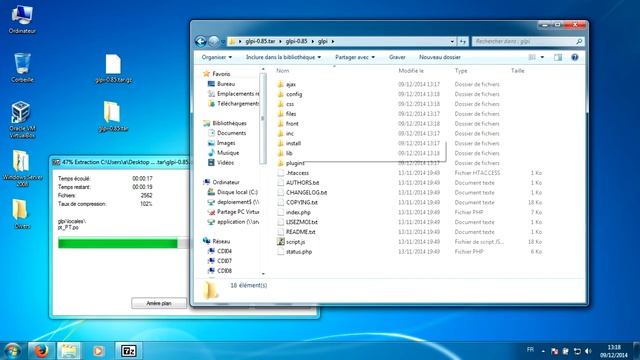Expand Ordinateur in navigation pane
This screenshot has width=640, height=360.
coord(226,182)
